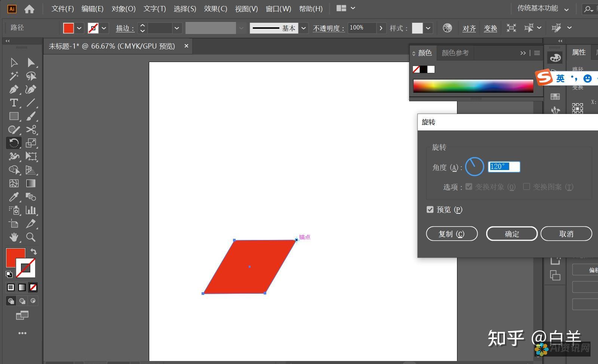Select the Paintbrush tool
This screenshot has height=364, width=598.
coord(31,116)
